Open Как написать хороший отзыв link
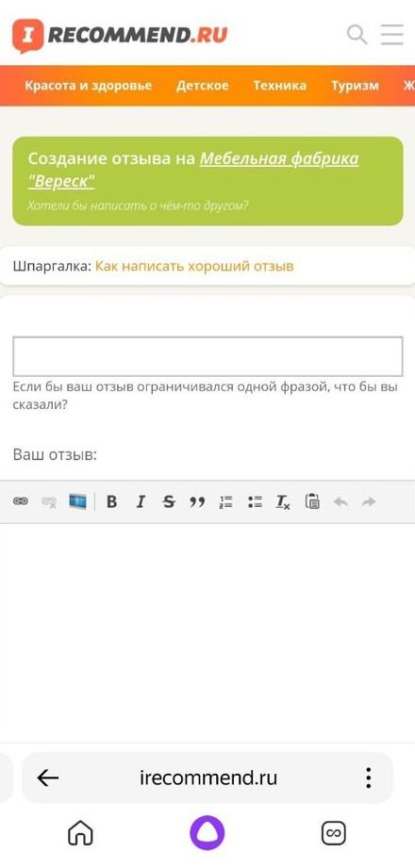Viewport: 415px width, 868px height. tap(194, 267)
